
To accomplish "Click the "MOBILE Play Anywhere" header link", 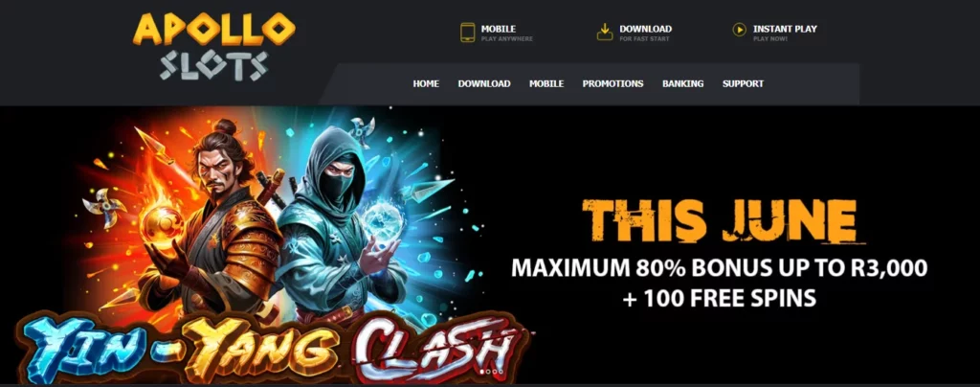I will pos(497,33).
